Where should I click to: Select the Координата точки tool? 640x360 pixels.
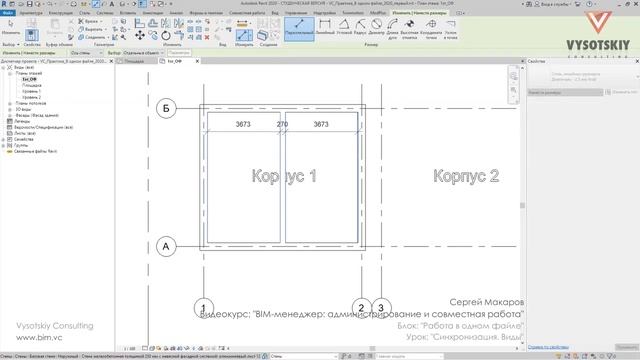(431, 29)
